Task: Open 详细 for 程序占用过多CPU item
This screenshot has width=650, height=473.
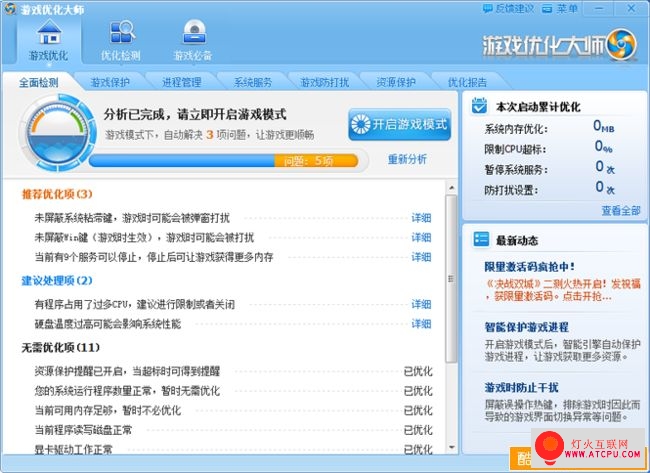Action: click(421, 304)
